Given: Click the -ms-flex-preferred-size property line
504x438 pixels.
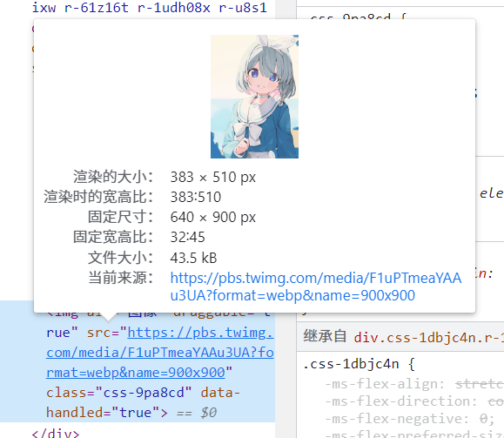Looking at the screenshot, I should [414, 435].
